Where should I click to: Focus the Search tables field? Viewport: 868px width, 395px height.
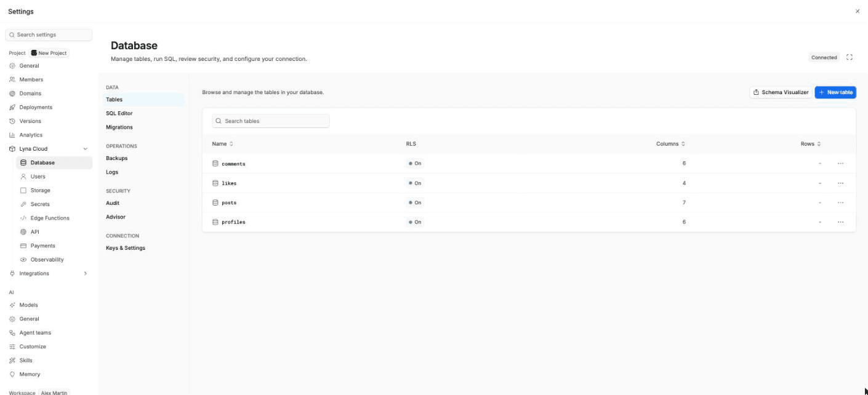point(271,121)
